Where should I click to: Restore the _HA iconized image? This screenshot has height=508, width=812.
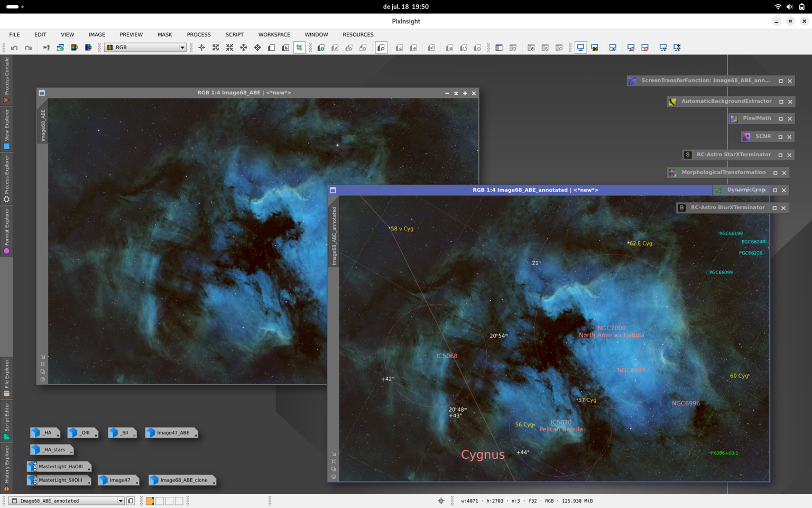click(45, 433)
